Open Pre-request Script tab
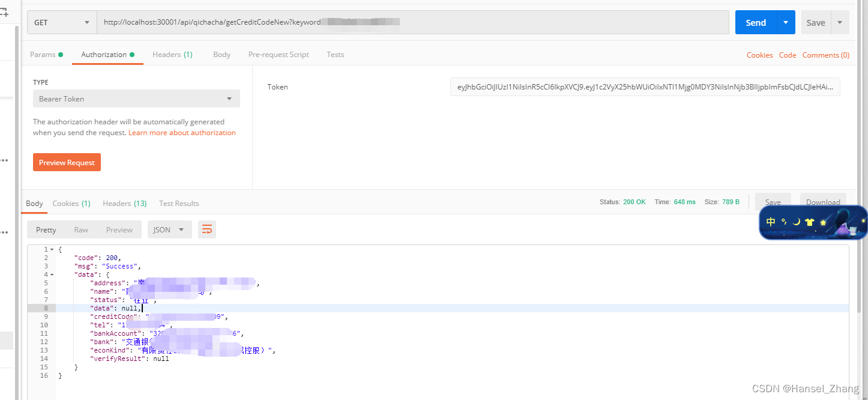The image size is (868, 400). click(279, 54)
